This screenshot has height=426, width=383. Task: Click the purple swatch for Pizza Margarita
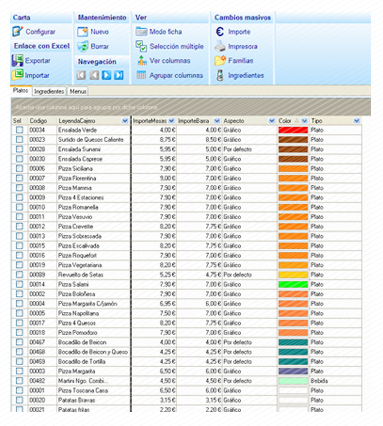[293, 371]
